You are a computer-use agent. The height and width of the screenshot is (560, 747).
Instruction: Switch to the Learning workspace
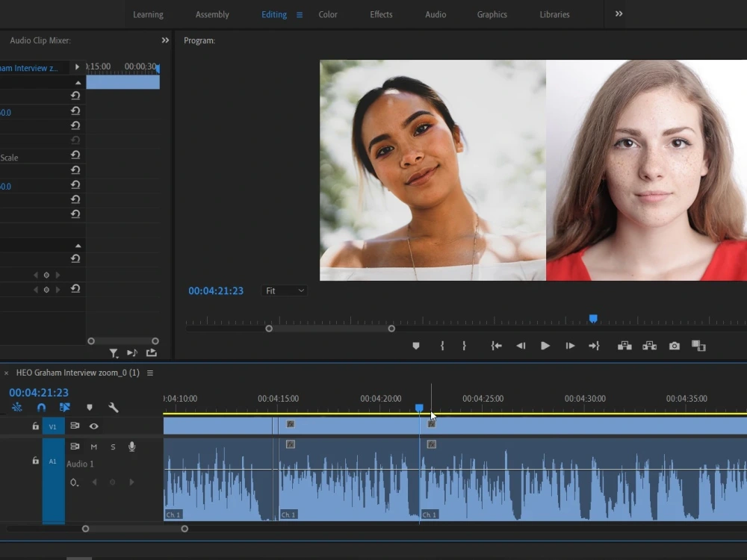[148, 15]
